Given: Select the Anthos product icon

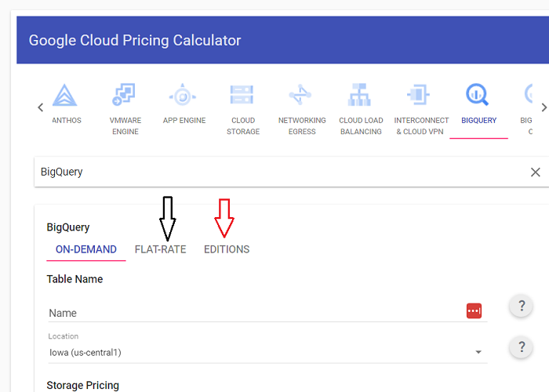Looking at the screenshot, I should click(65, 95).
